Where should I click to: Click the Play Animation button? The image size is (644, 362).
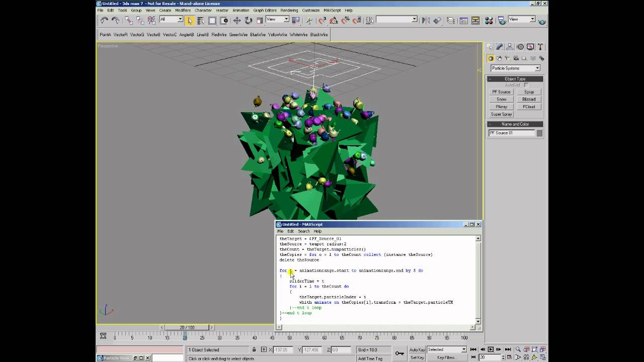point(491,349)
